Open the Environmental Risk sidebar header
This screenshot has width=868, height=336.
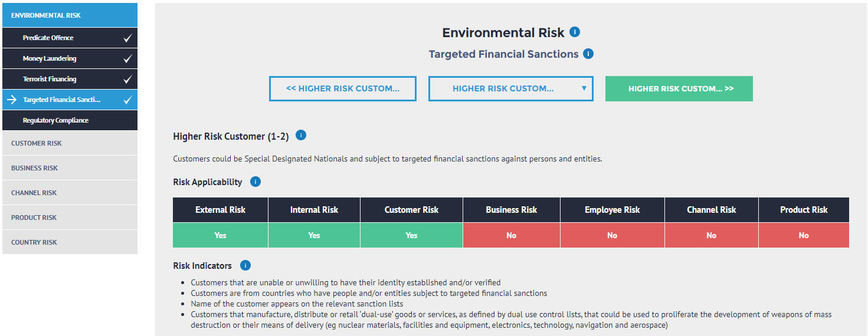coord(70,15)
